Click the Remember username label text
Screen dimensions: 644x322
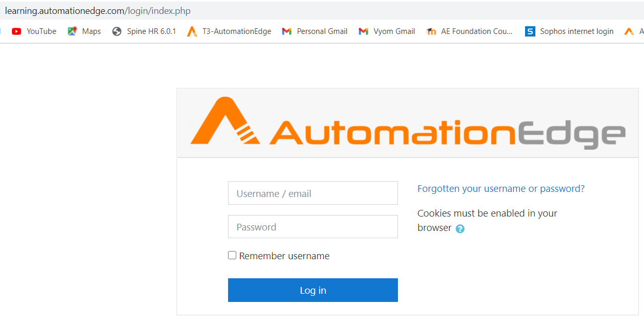click(x=284, y=256)
